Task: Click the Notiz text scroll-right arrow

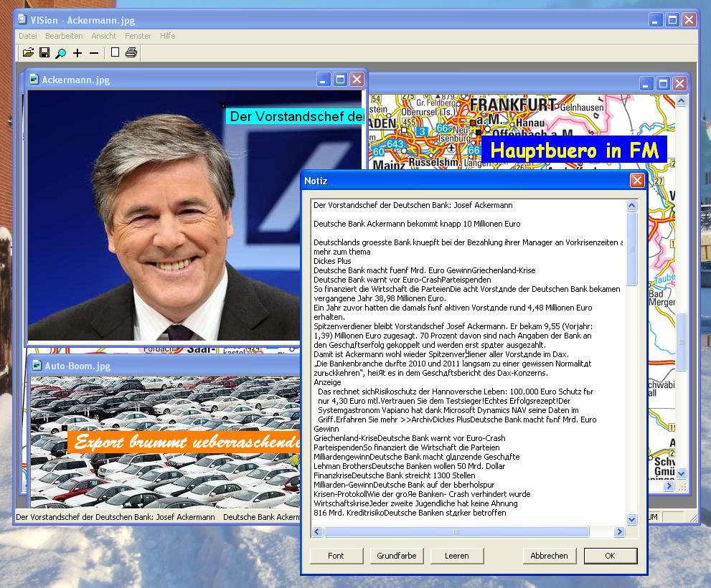Action: coord(619,532)
